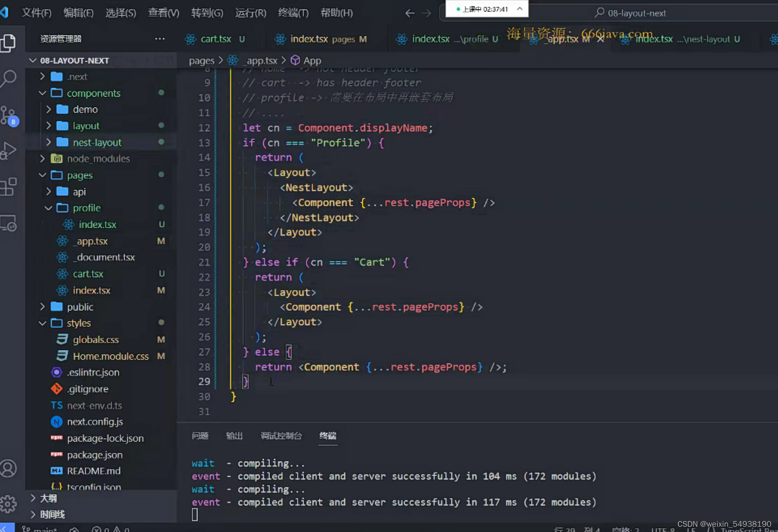
Task: Expand the public folder
Action: (42, 306)
